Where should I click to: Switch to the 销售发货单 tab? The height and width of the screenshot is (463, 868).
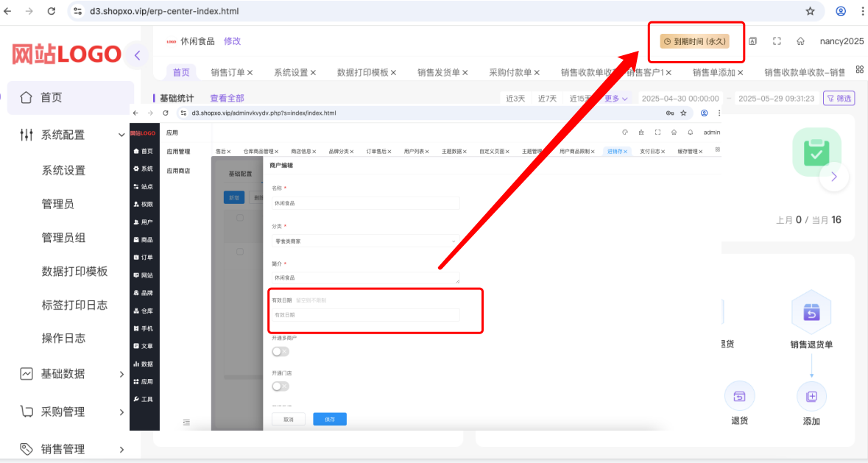[439, 72]
